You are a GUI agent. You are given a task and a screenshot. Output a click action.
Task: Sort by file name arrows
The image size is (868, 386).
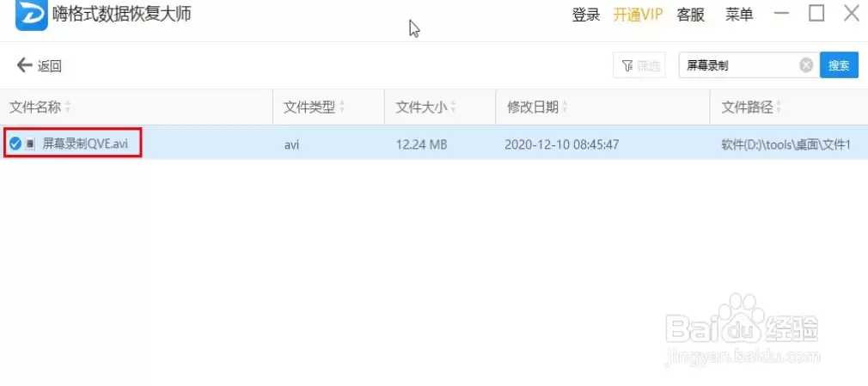(x=68, y=107)
